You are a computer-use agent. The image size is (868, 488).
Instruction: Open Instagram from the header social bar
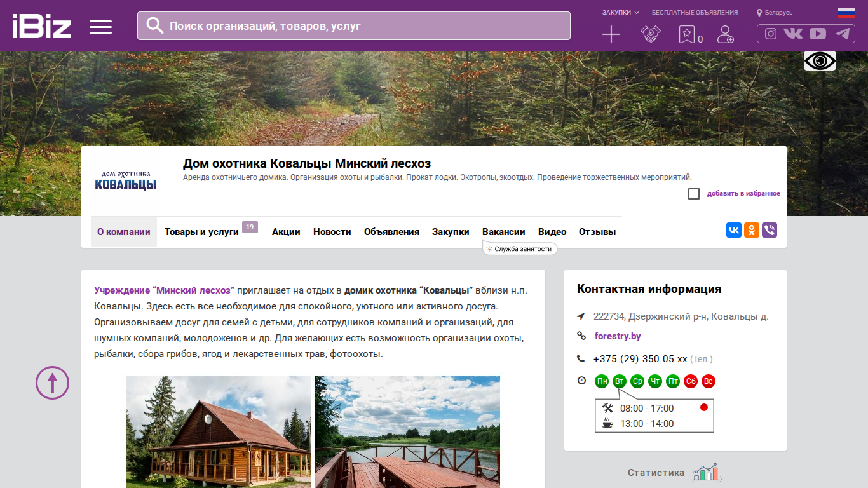point(770,34)
